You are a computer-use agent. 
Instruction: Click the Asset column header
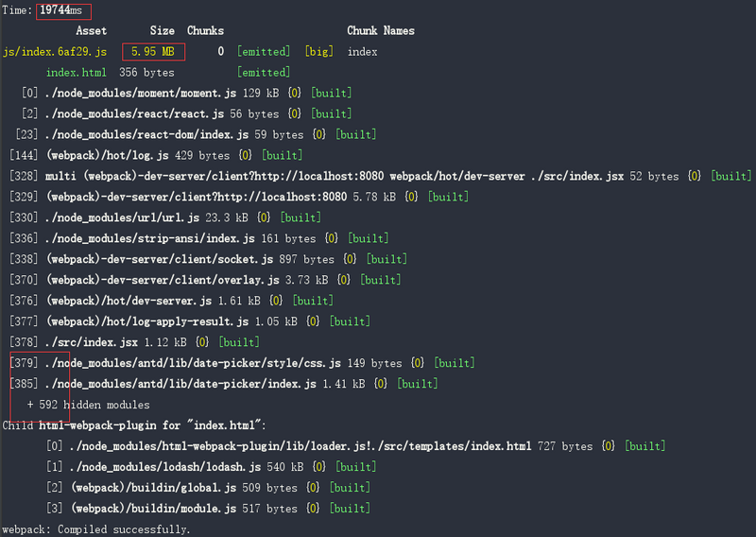pyautogui.click(x=91, y=31)
